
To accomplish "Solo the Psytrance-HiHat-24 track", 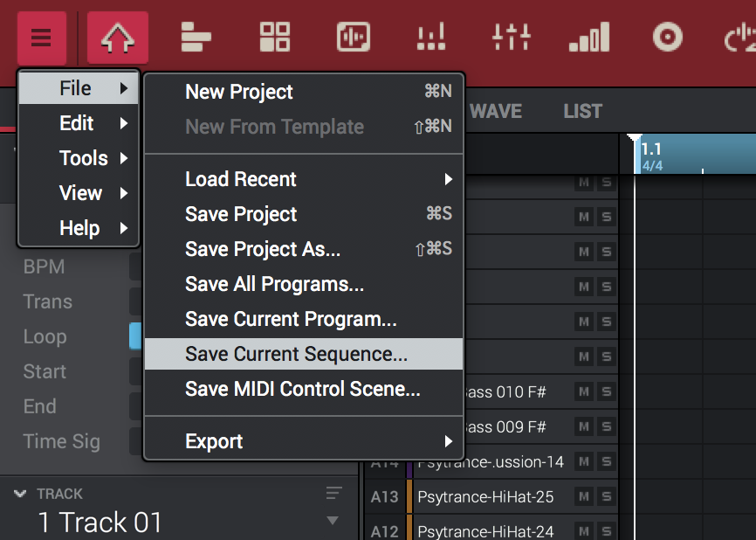I will point(606,531).
